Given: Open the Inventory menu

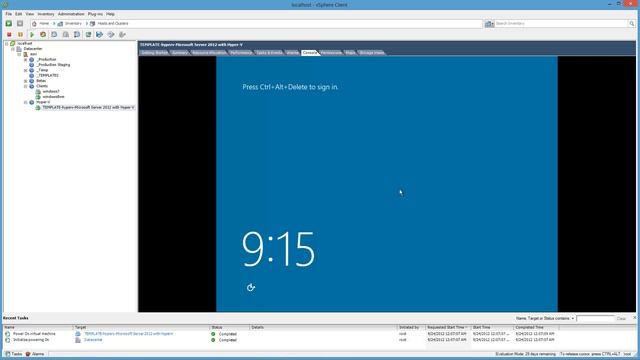Looking at the screenshot, I should point(46,14).
